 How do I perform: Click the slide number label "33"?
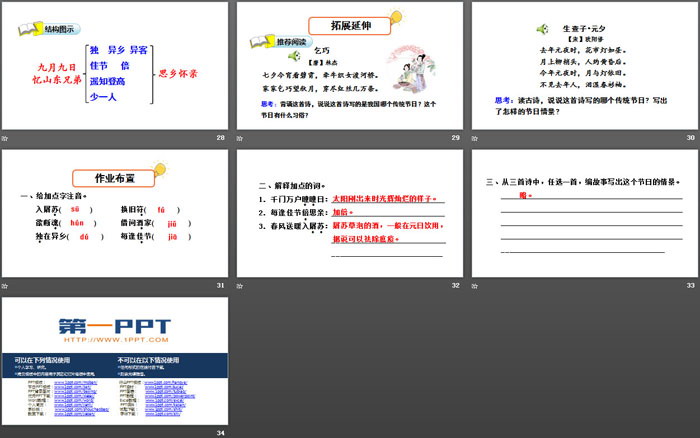pyautogui.click(x=691, y=285)
